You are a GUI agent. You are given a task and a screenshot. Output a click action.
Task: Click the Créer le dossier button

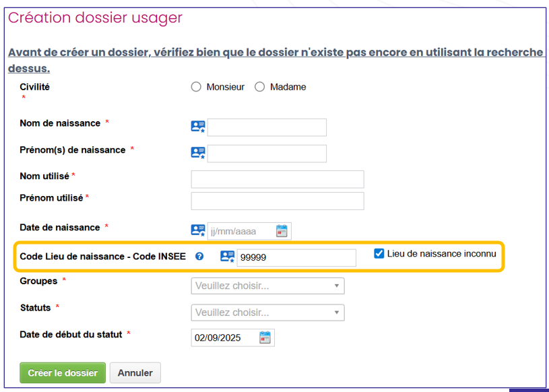coord(63,373)
